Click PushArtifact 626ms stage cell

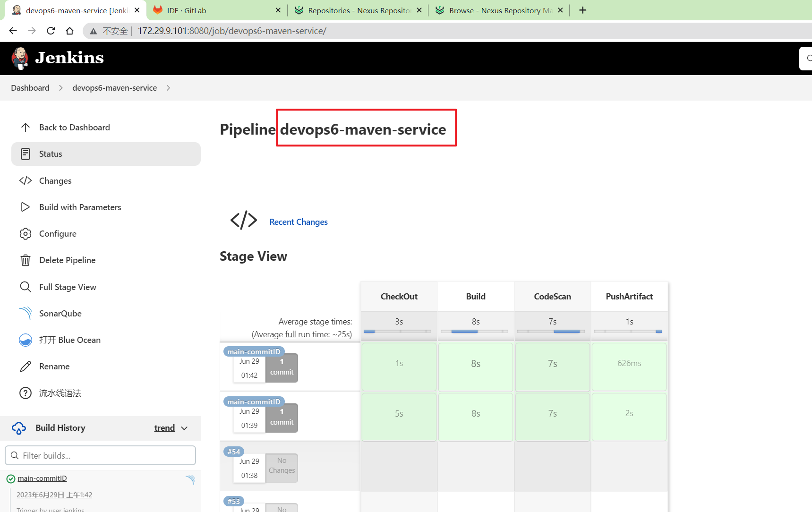point(629,367)
